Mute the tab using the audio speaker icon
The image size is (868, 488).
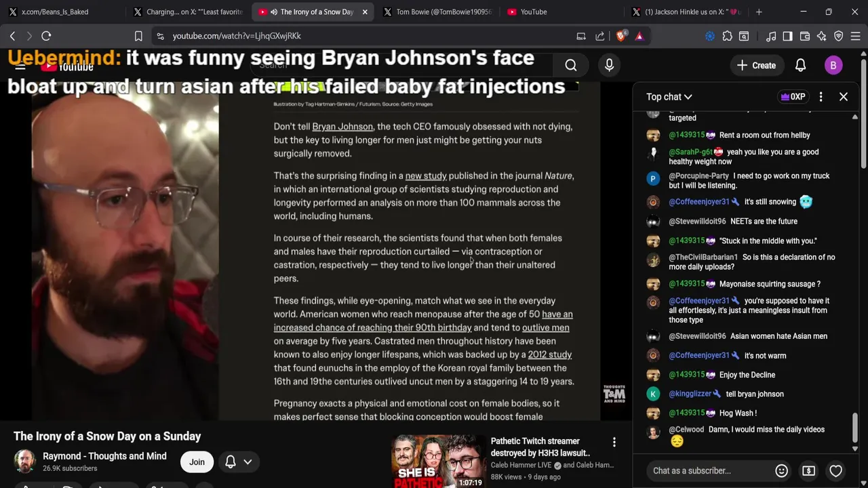click(273, 12)
